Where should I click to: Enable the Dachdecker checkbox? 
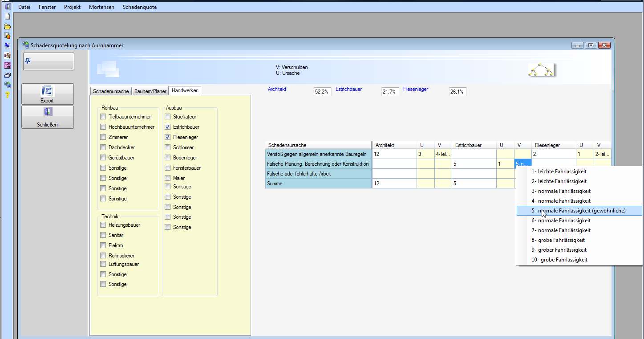[103, 147]
